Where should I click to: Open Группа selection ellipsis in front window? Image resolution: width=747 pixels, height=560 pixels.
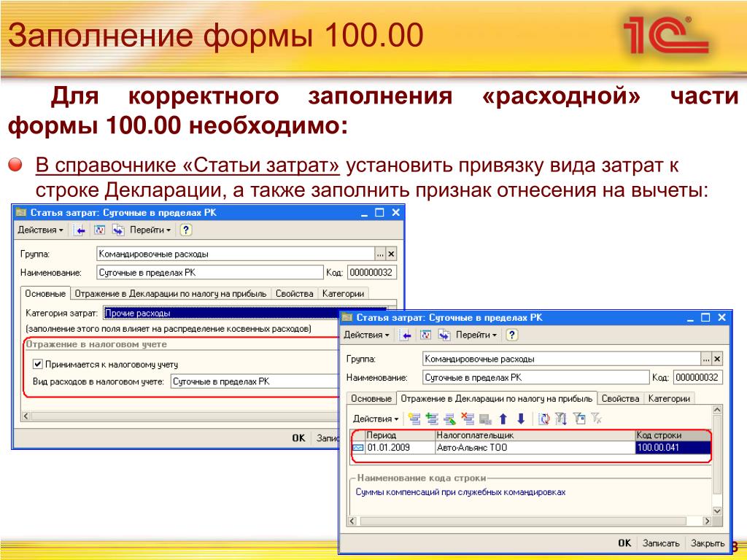706,359
